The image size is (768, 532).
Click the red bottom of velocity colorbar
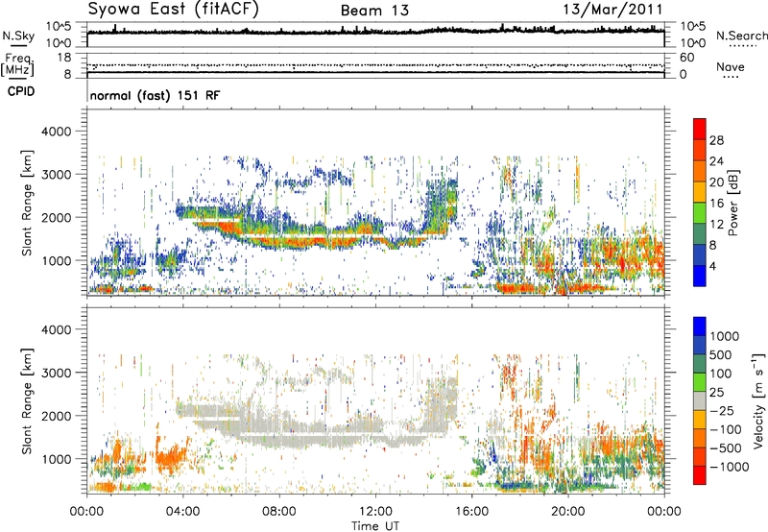click(x=700, y=475)
